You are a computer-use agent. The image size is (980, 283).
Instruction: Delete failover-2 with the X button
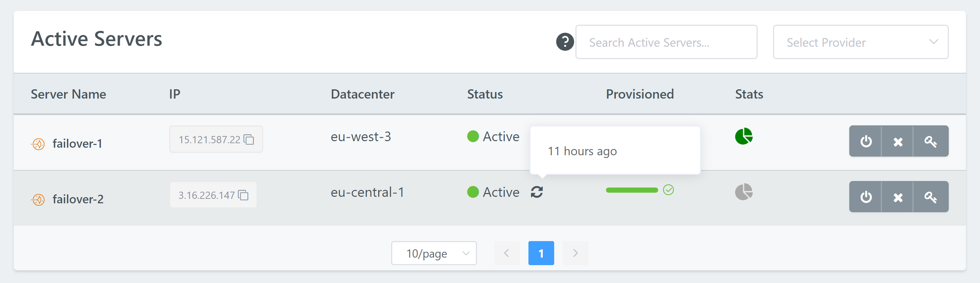coord(897,196)
